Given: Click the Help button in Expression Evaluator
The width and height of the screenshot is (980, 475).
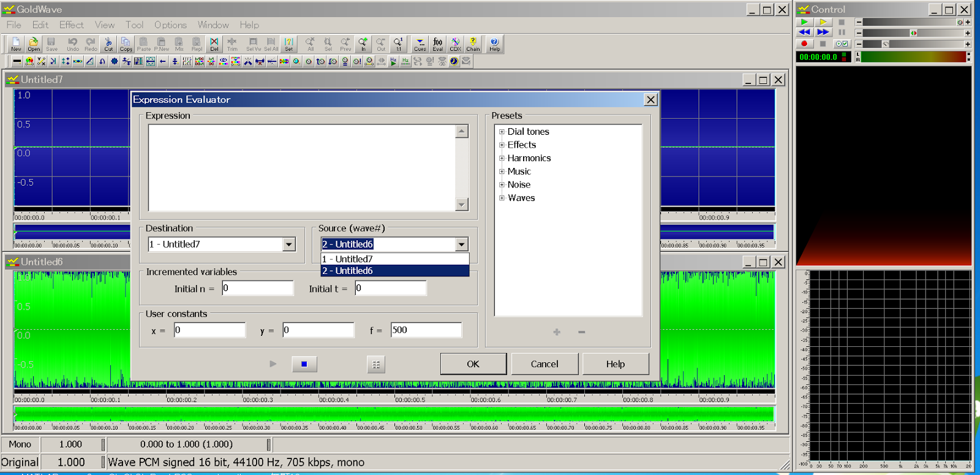Looking at the screenshot, I should (x=616, y=364).
